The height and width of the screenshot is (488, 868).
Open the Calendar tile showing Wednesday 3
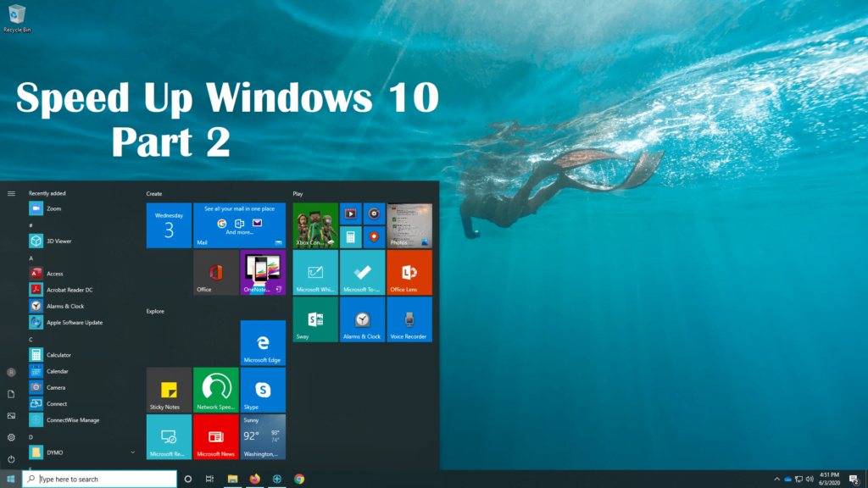click(x=169, y=225)
